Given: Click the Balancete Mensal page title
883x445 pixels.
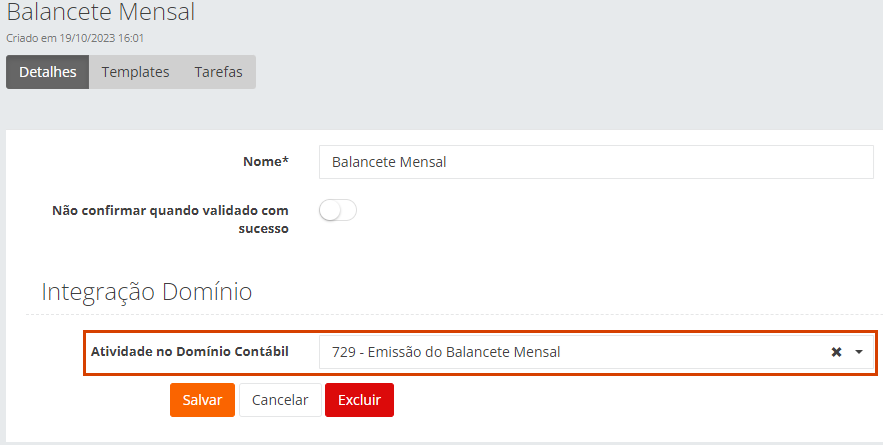Looking at the screenshot, I should pyautogui.click(x=101, y=13).
